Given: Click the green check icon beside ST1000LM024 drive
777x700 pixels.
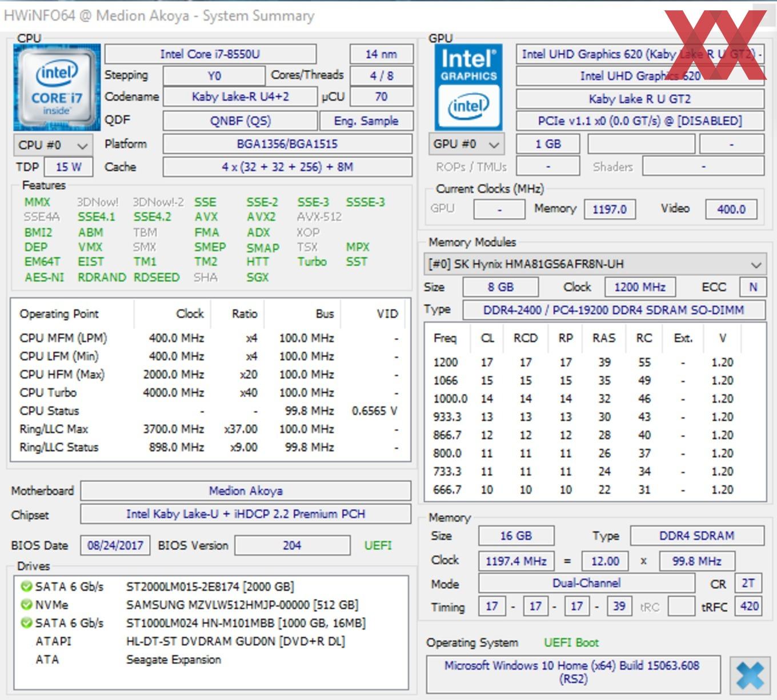Looking at the screenshot, I should (x=26, y=623).
